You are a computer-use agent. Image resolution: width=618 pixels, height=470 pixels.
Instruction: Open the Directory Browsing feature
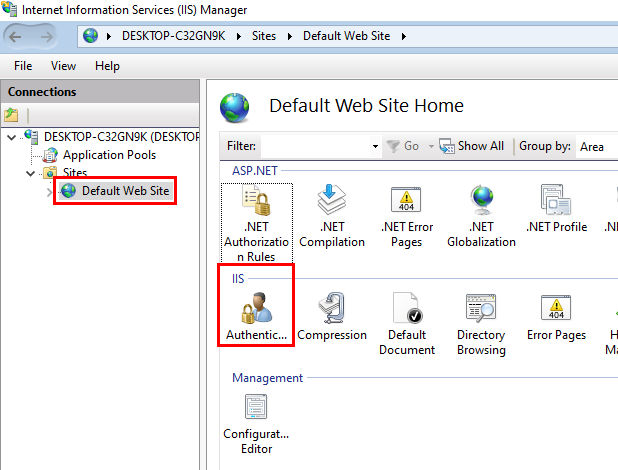(x=481, y=324)
